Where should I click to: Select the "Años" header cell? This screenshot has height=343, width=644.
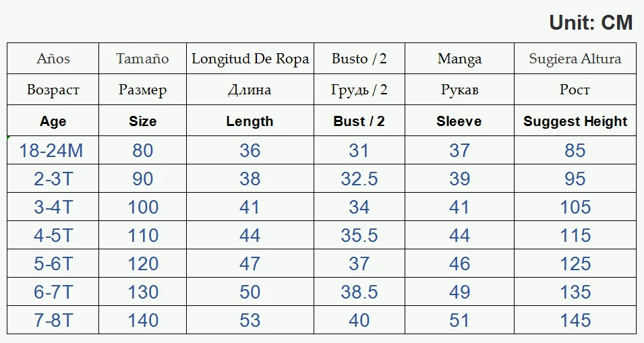tap(53, 59)
